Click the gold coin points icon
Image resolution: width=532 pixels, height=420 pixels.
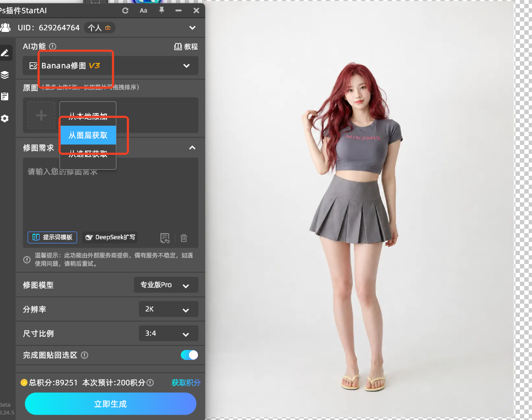click(24, 383)
